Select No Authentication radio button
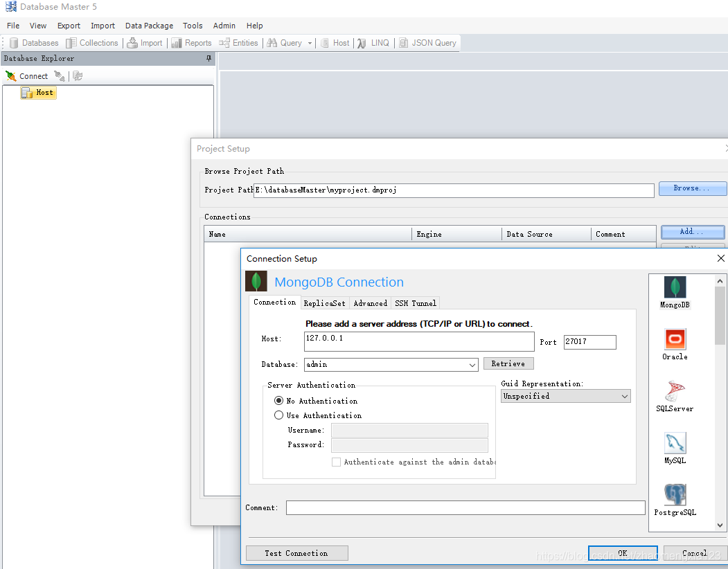Image resolution: width=728 pixels, height=569 pixels. click(278, 401)
